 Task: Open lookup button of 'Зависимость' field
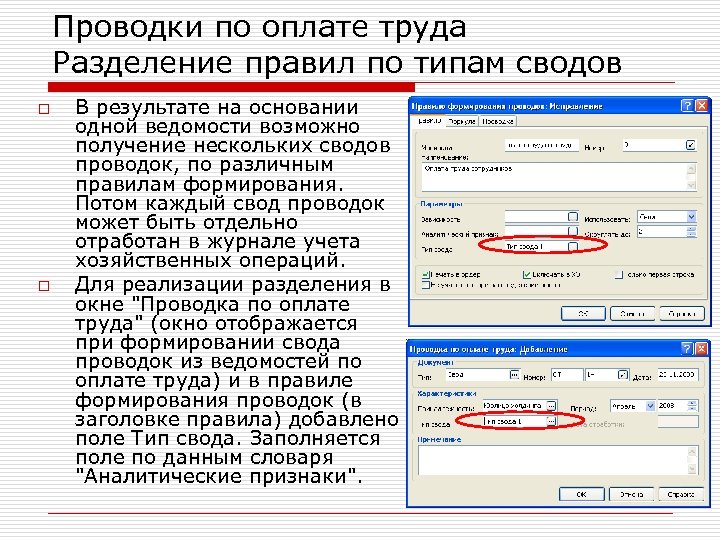click(x=573, y=216)
